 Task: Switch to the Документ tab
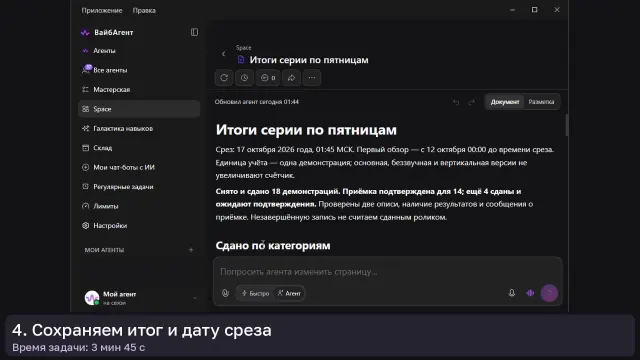pyautogui.click(x=505, y=102)
